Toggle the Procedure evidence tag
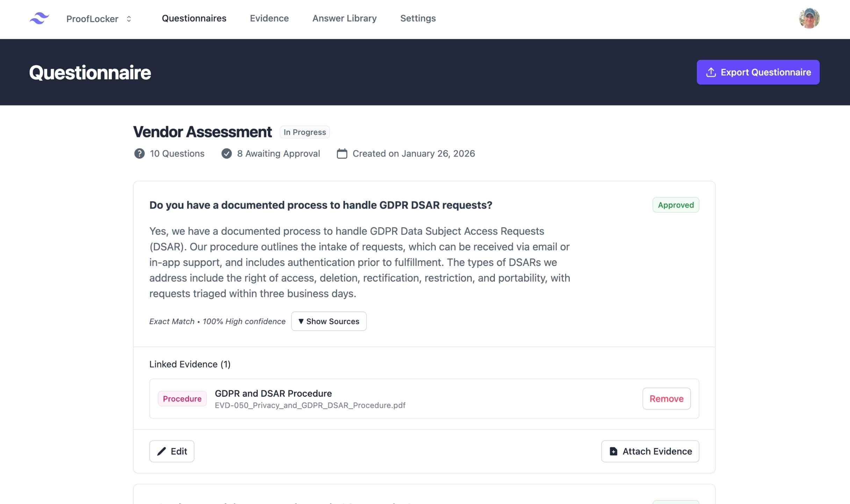The image size is (850, 504). click(182, 398)
